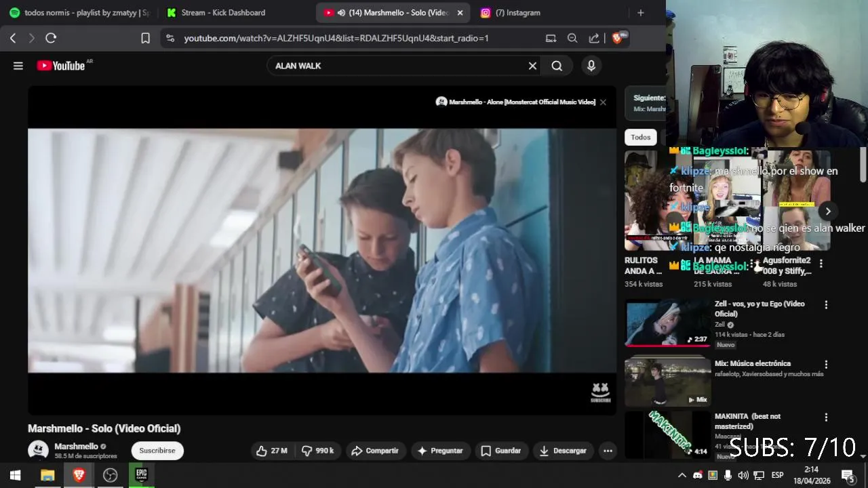868x488 pixels.
Task: Click the Marshmello subscribe watermark in player
Action: point(600,392)
